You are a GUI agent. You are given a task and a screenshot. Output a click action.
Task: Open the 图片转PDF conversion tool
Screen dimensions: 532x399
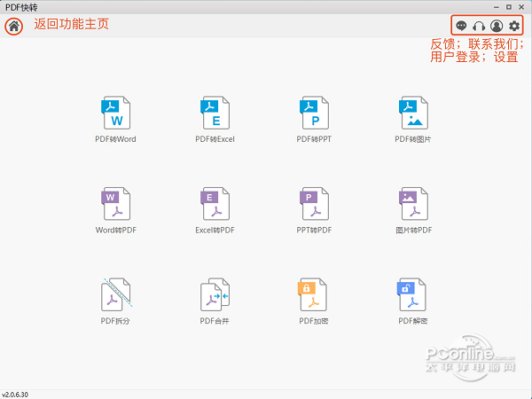tap(413, 204)
